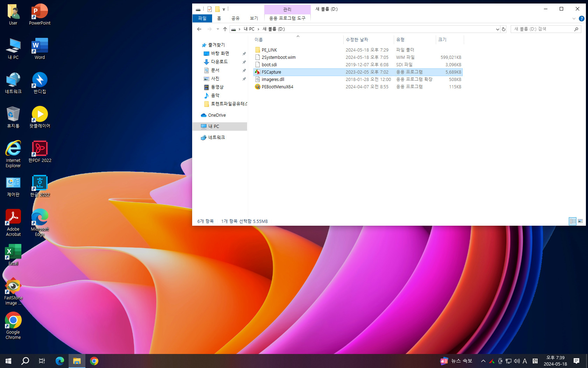The image size is (588, 368).
Task: Open the 제어판 desktop icon
Action: (x=13, y=186)
